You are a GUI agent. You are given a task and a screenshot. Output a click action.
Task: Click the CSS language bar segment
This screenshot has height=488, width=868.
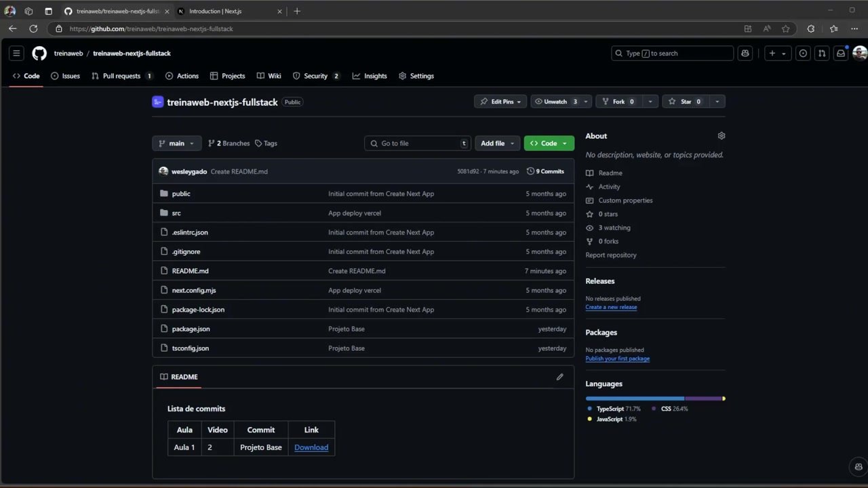(x=703, y=399)
